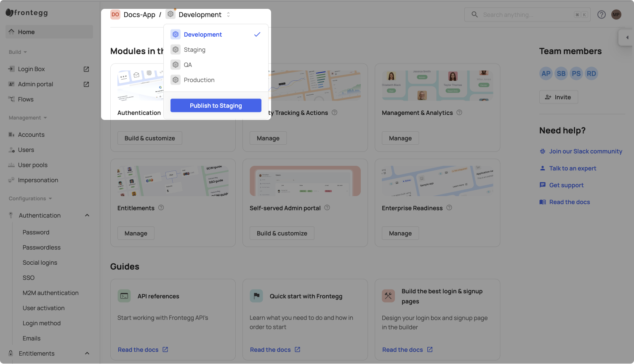
Task: Select QA environment in the open dropdown
Action: click(x=188, y=64)
